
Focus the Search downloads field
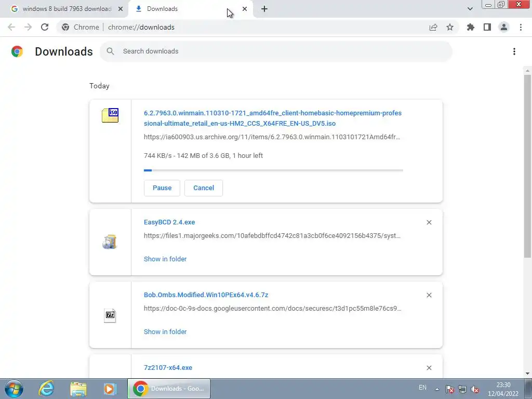point(276,51)
